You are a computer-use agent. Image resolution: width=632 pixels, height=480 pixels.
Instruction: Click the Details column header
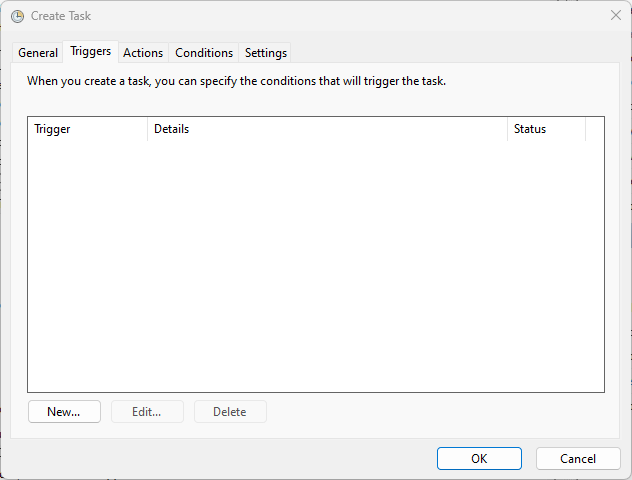coord(327,129)
